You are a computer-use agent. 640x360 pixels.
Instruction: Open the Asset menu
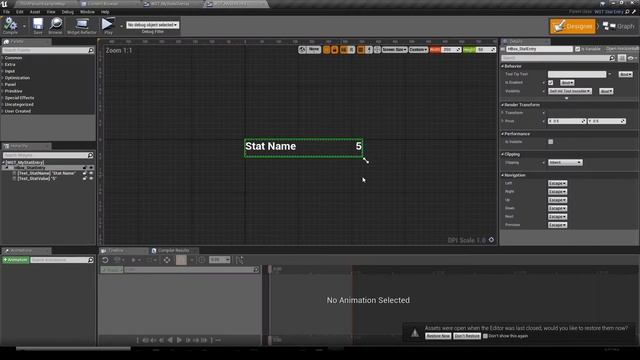pos(35,12)
